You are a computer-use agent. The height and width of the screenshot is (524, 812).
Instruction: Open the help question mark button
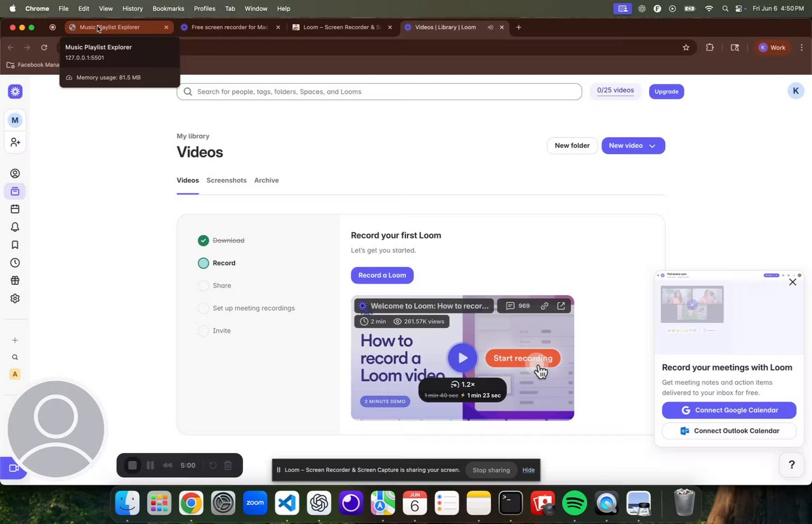(x=792, y=465)
